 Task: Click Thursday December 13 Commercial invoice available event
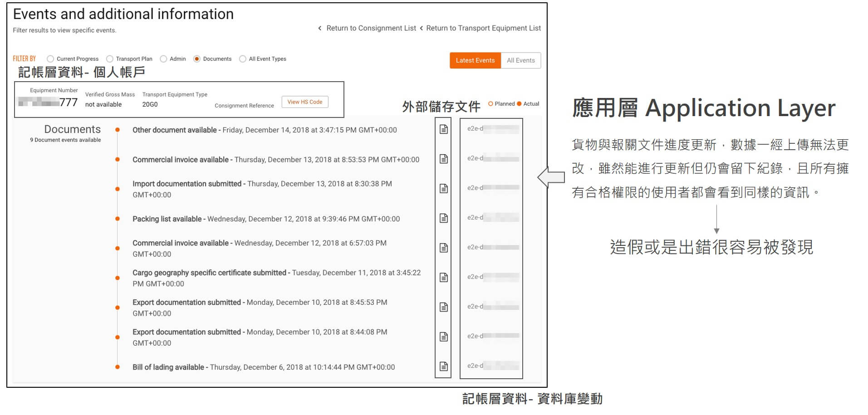tap(276, 160)
